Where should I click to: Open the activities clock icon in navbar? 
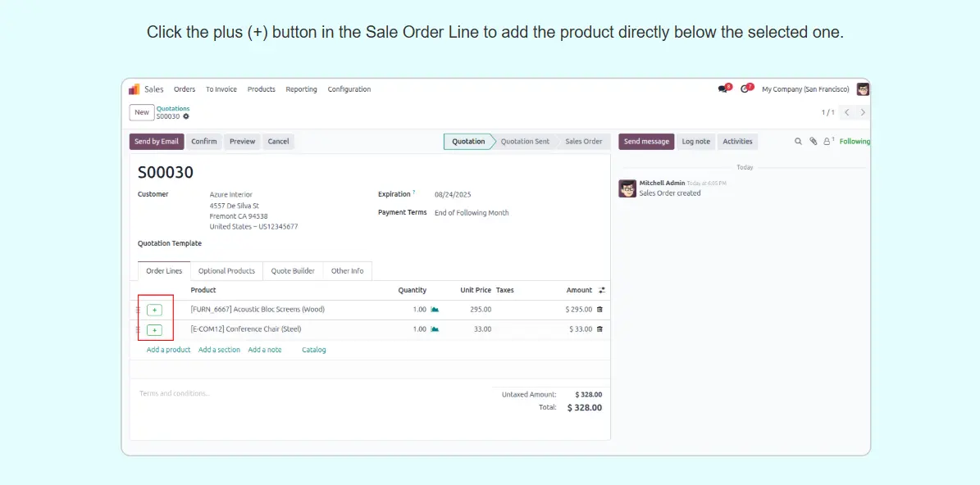[745, 89]
